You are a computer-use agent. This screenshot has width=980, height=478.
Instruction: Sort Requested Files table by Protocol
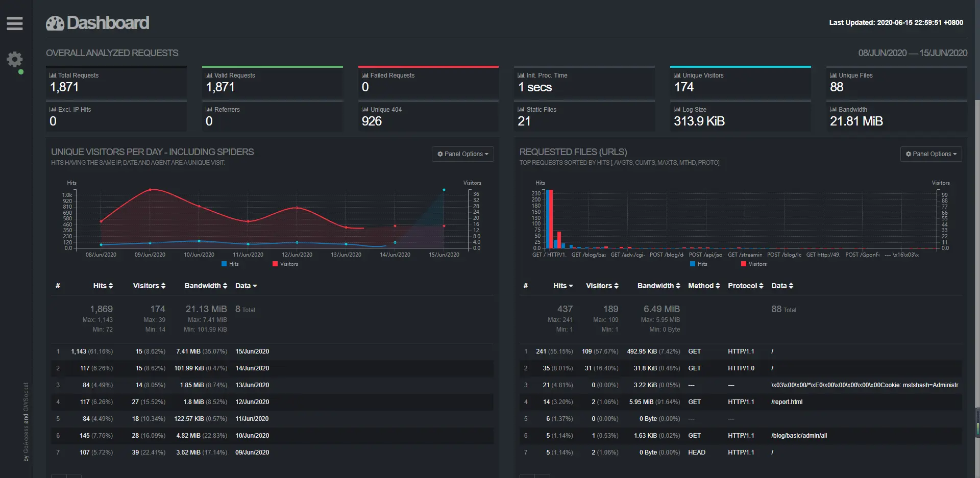coord(745,286)
